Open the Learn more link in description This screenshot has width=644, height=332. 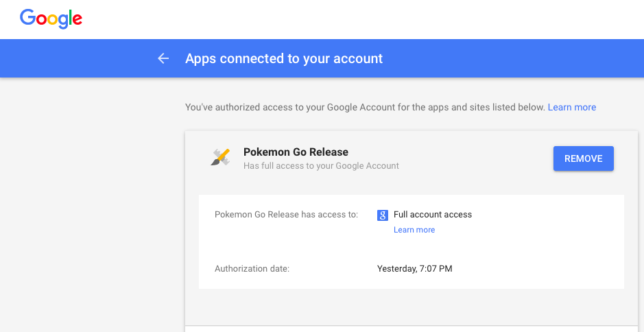571,107
